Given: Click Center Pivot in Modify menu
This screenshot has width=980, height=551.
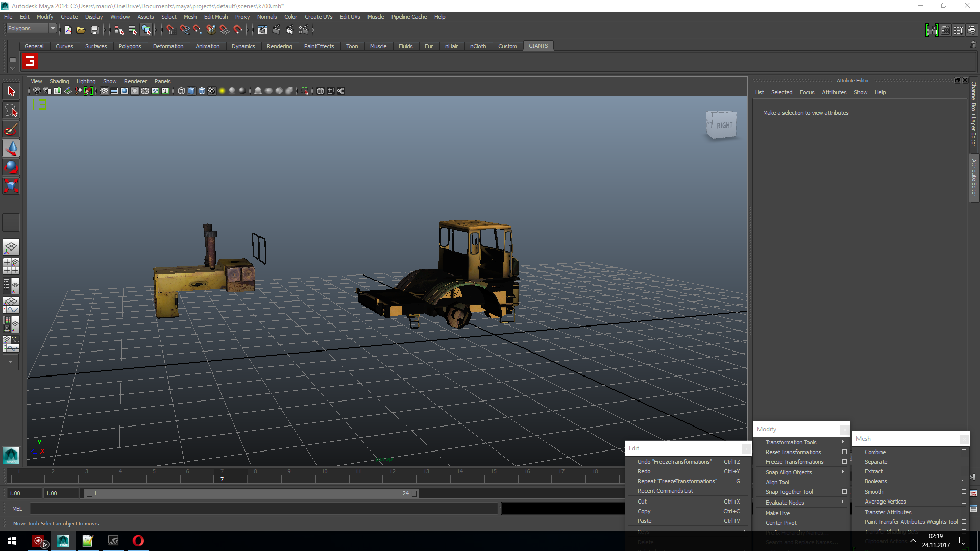Looking at the screenshot, I should (x=781, y=523).
